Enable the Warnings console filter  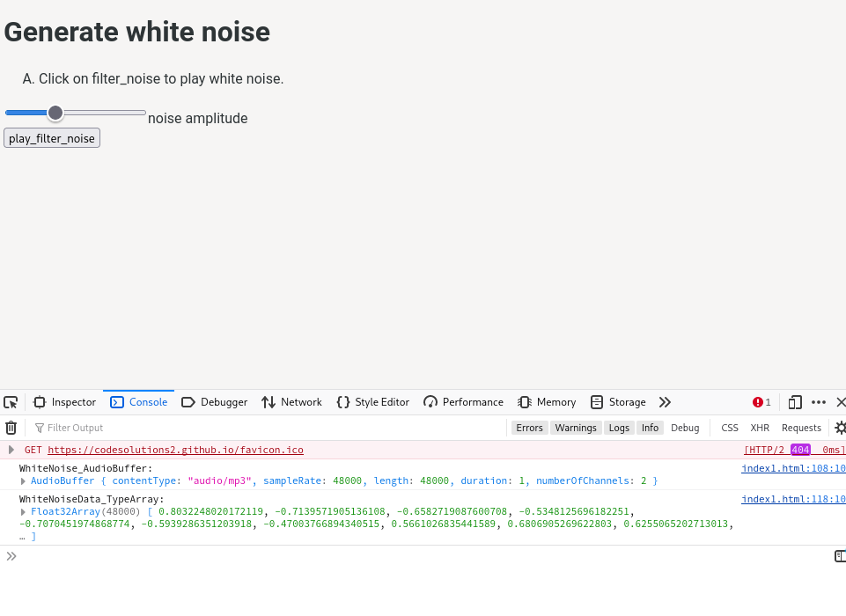576,428
